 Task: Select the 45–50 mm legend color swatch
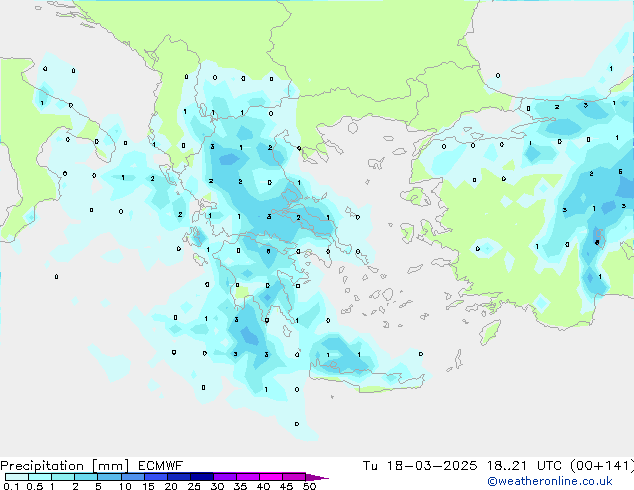coord(294,477)
